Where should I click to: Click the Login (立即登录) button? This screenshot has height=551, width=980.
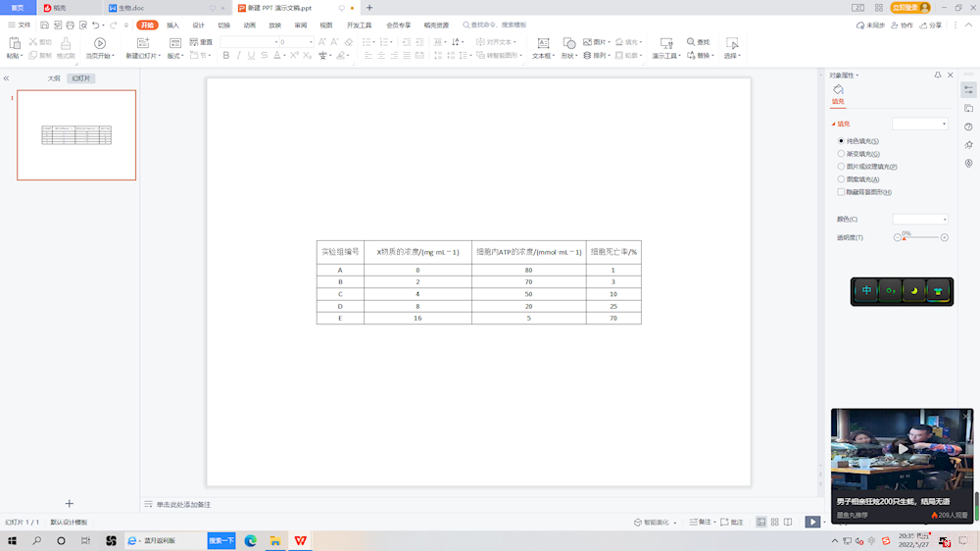coord(910,8)
